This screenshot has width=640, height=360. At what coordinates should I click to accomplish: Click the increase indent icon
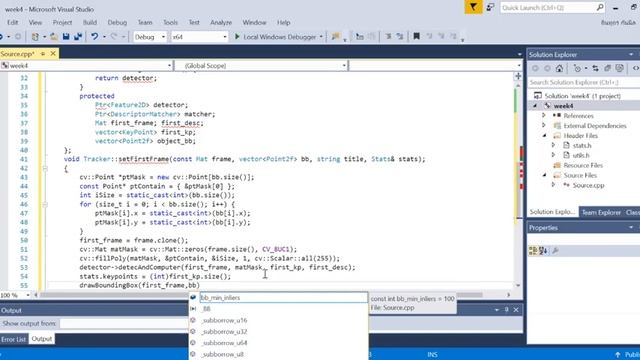tap(400, 37)
